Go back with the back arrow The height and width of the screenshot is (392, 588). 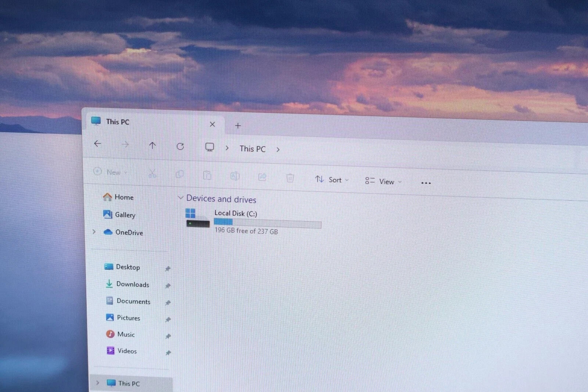tap(97, 143)
